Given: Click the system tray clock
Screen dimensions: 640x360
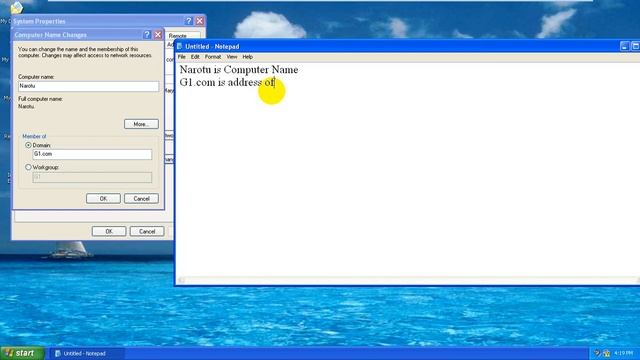Looking at the screenshot, I should [x=623, y=353].
